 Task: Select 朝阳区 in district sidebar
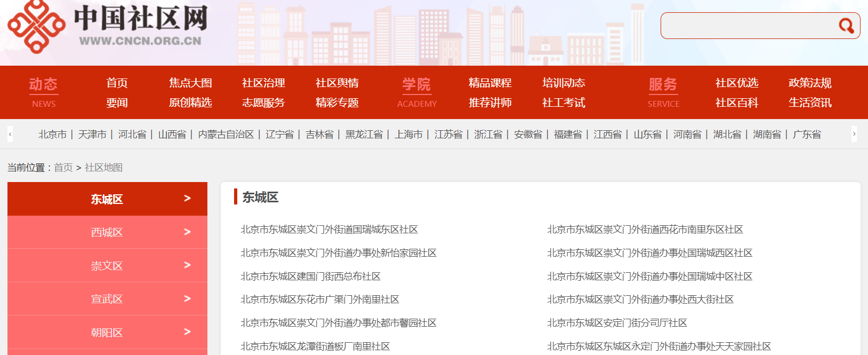pyautogui.click(x=107, y=332)
